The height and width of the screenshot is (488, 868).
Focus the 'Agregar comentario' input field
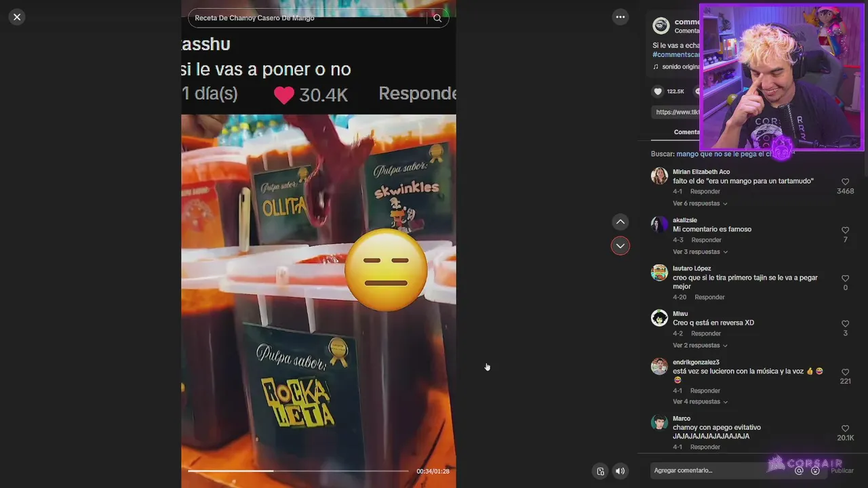[719, 470]
